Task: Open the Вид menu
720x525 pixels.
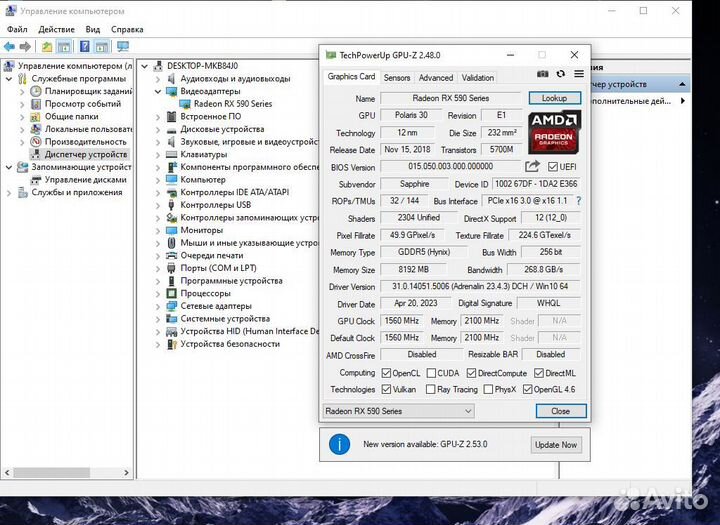Action: (x=93, y=29)
